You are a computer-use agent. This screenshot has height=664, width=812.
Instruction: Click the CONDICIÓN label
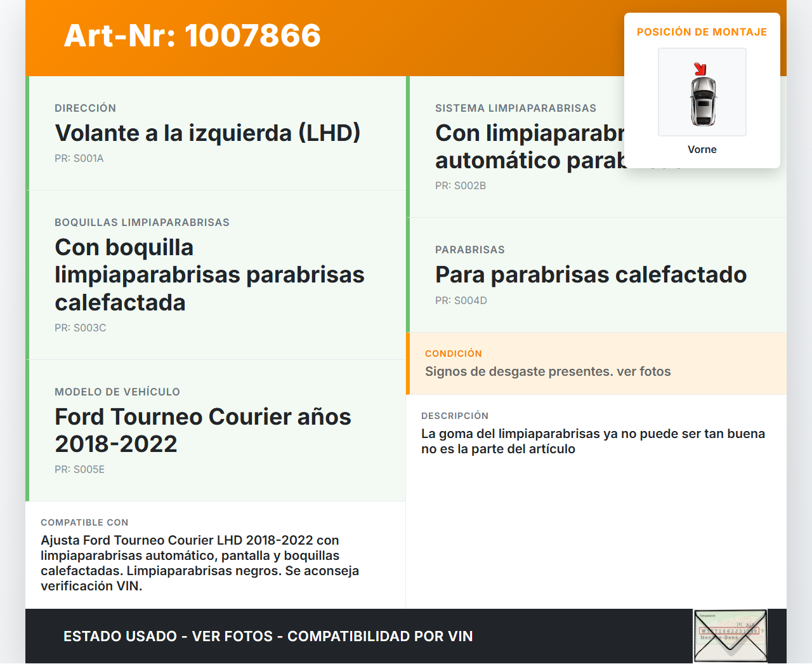click(x=454, y=354)
